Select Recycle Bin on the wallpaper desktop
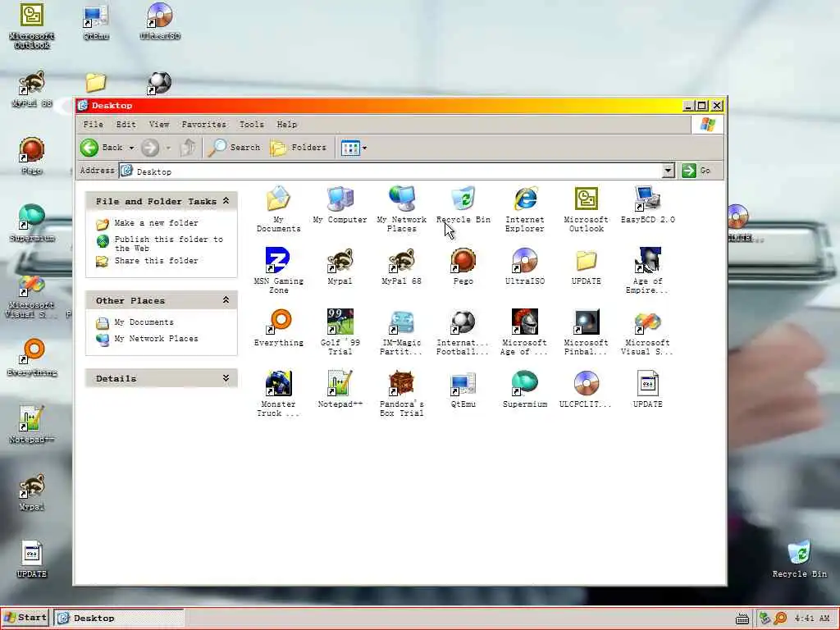Image resolution: width=840 pixels, height=630 pixels. [x=799, y=559]
